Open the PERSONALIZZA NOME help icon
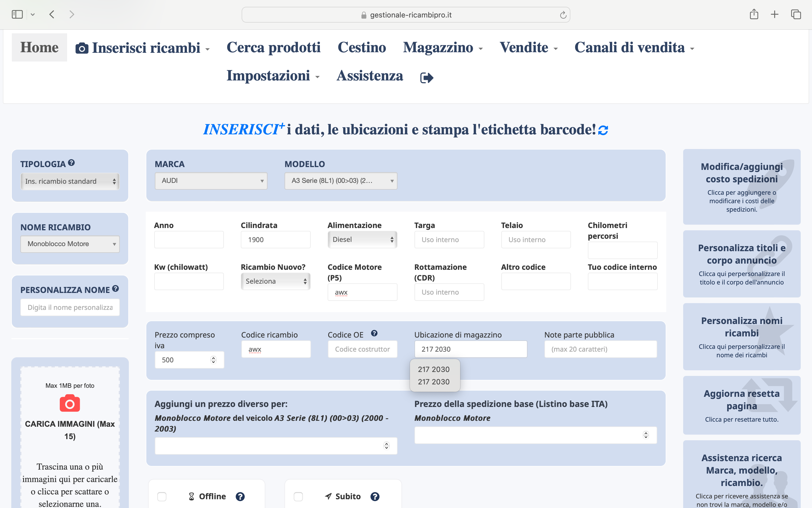The image size is (812, 508). pos(115,289)
